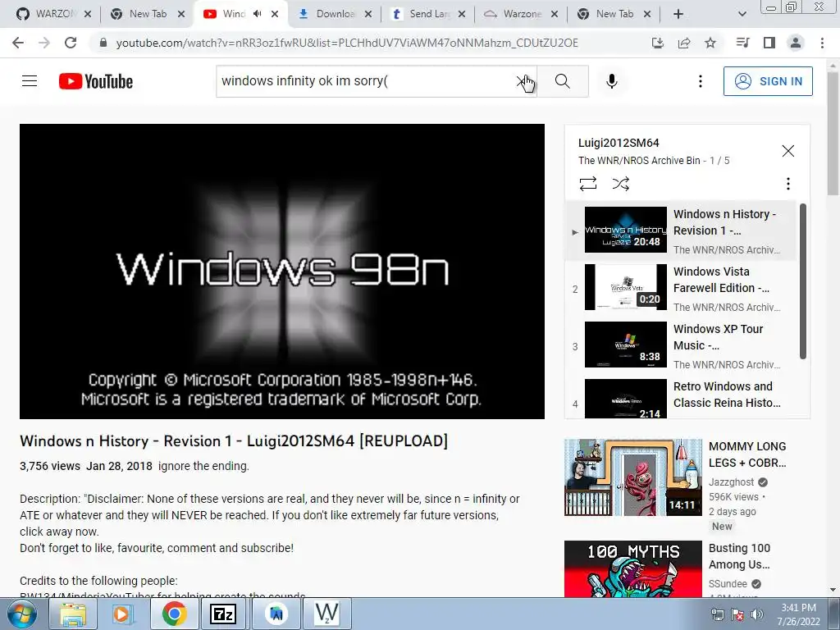Start voice search with the microphone
This screenshot has width=840, height=630.
pyautogui.click(x=612, y=81)
